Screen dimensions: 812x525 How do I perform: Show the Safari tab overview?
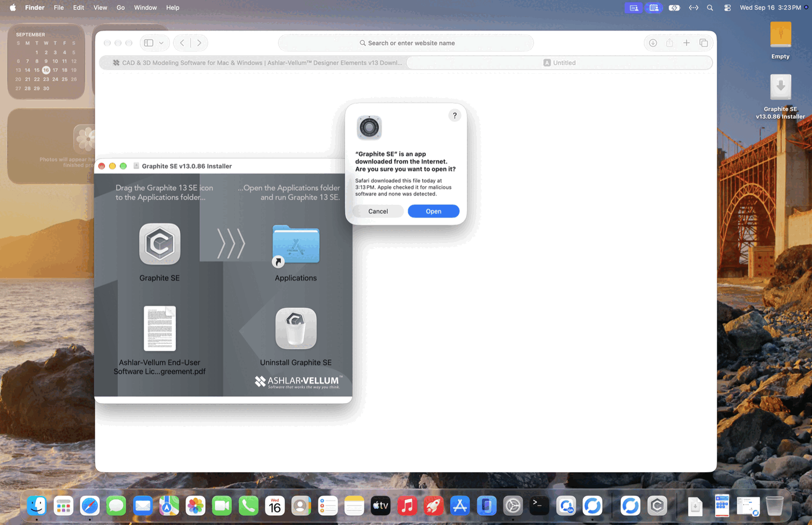[704, 43]
